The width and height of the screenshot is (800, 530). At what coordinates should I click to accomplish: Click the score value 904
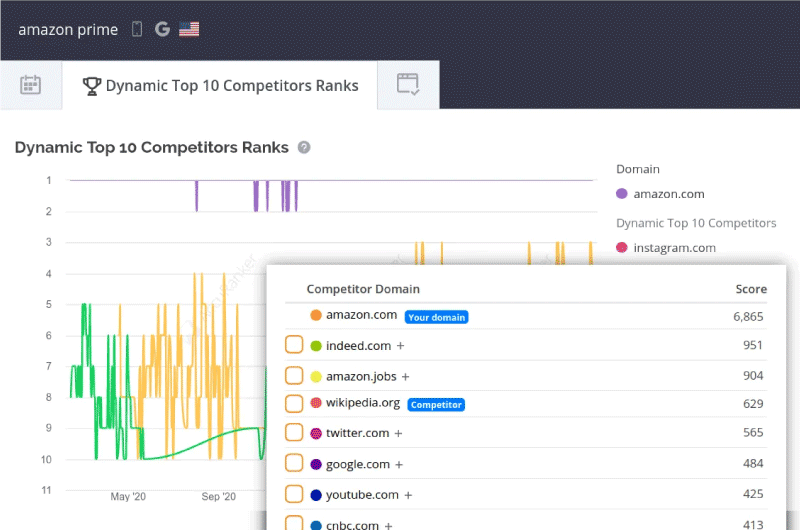tap(753, 376)
